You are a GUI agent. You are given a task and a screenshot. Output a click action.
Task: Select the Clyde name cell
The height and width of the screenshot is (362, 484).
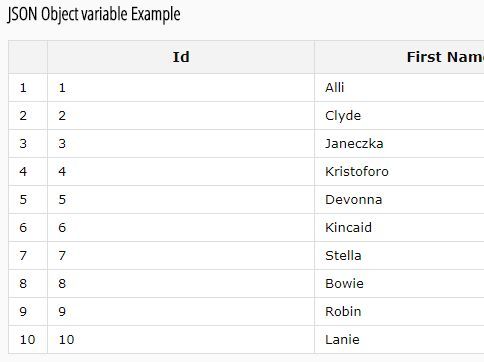point(399,116)
